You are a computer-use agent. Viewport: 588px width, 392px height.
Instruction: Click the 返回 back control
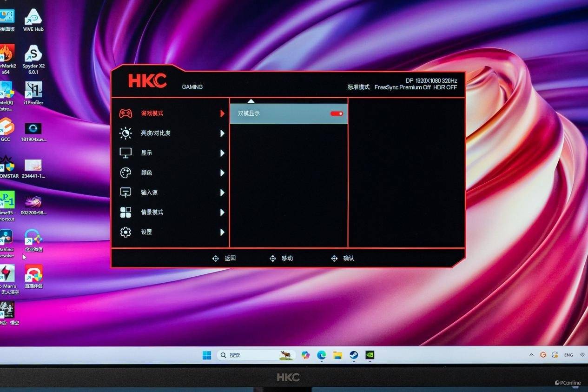(224, 258)
